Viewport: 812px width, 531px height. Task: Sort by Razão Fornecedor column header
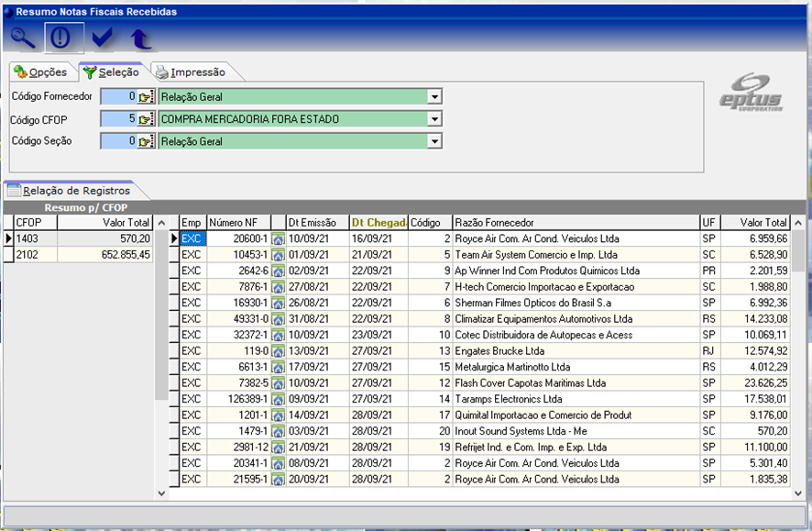(575, 223)
